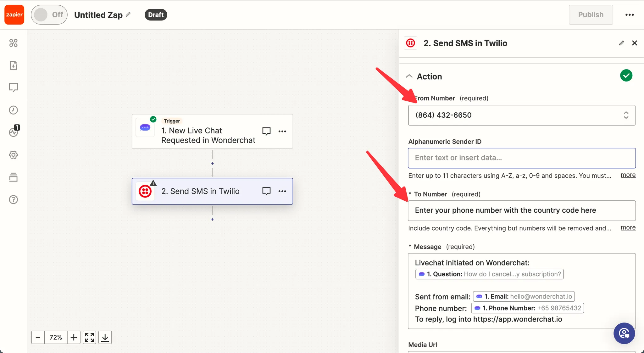Click the export download icon
644x353 pixels.
(x=105, y=337)
